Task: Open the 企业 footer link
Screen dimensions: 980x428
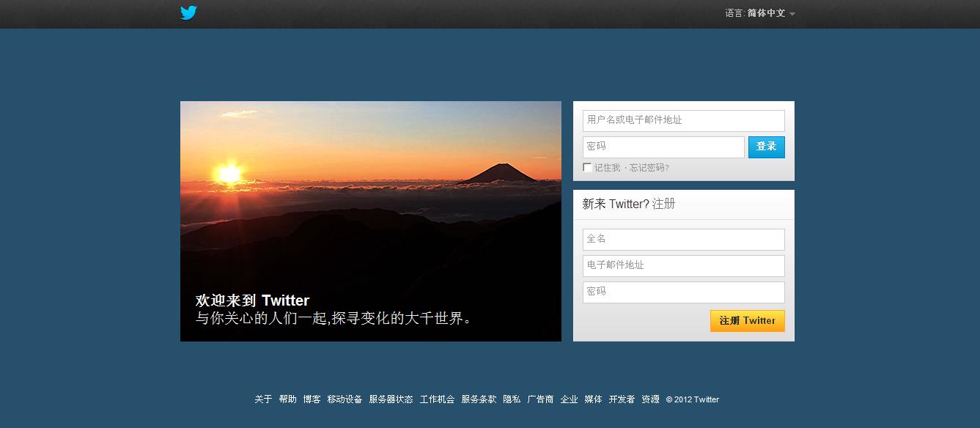Action: [x=569, y=399]
